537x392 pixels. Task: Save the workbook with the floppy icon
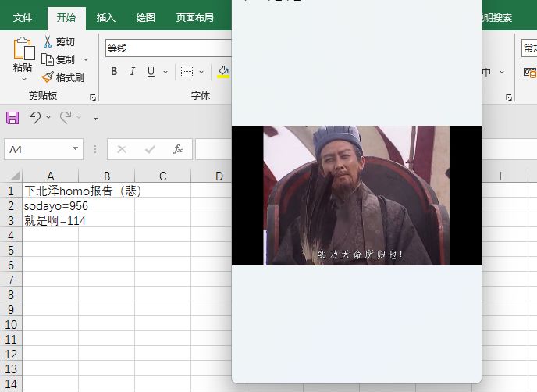12,118
